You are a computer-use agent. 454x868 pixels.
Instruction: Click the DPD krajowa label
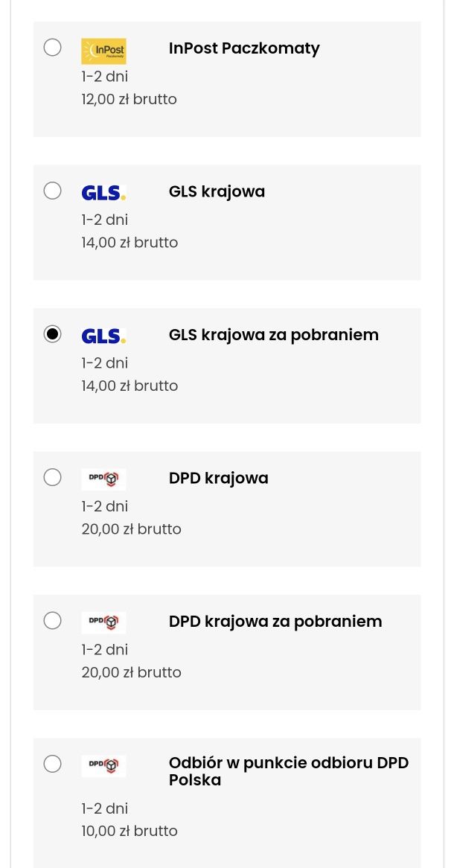pyautogui.click(x=219, y=478)
